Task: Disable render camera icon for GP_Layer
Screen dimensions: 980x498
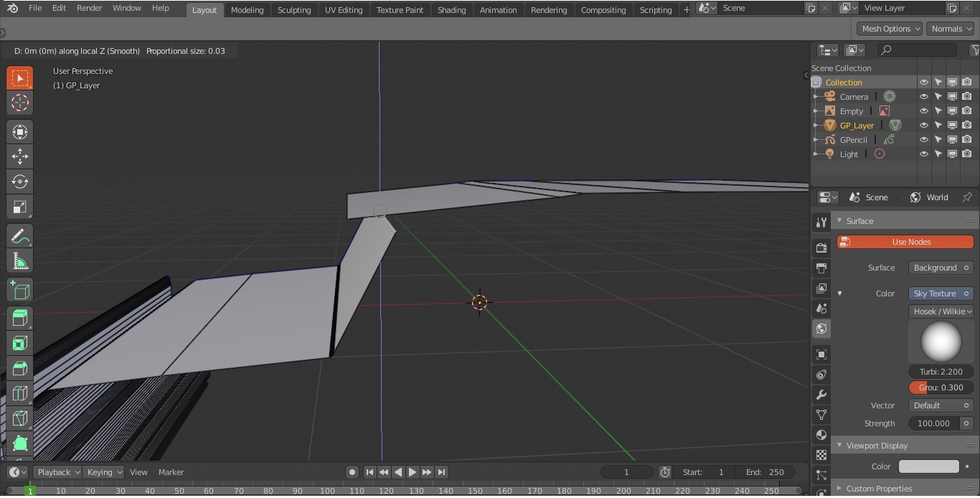Action: click(x=967, y=125)
